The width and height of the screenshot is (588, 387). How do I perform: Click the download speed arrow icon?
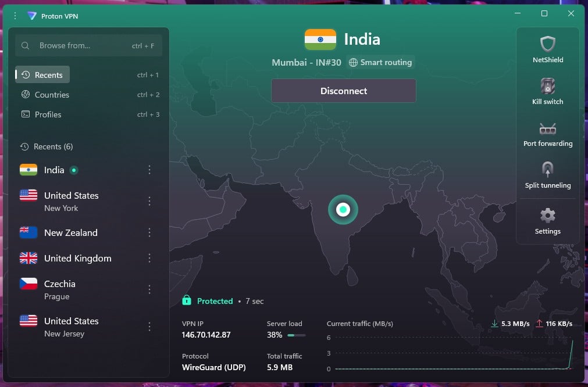pos(494,323)
